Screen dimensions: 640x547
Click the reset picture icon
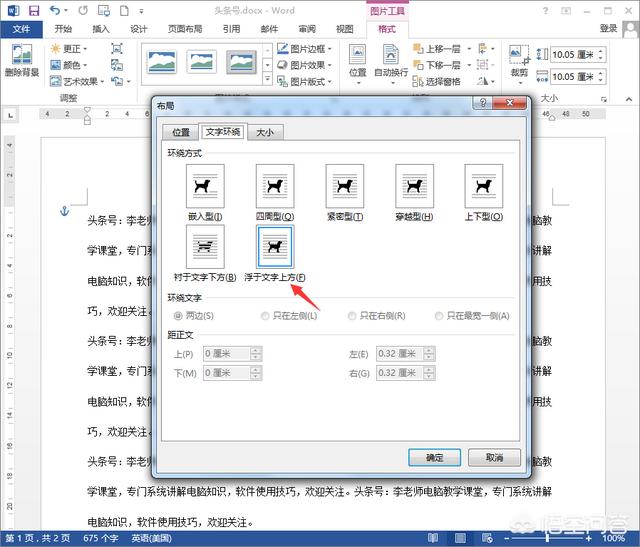(x=117, y=82)
